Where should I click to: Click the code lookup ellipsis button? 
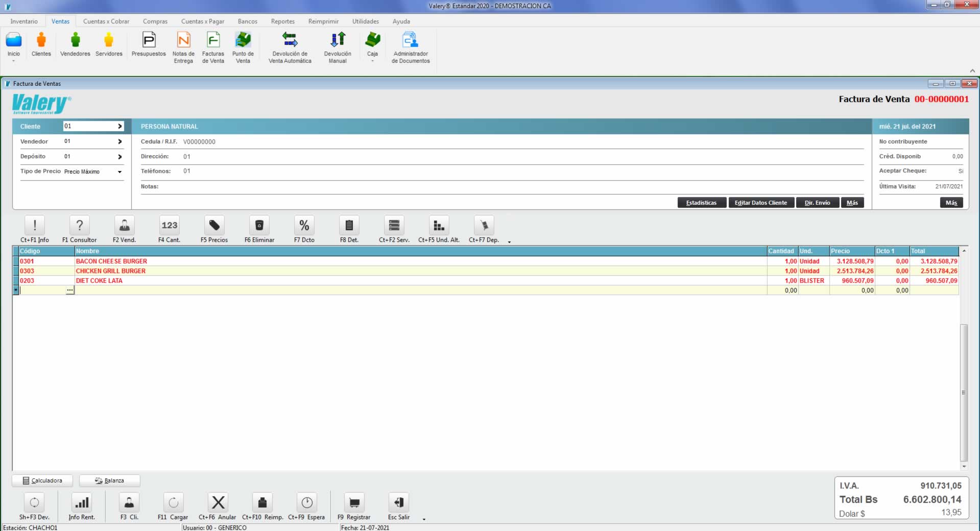tap(70, 290)
